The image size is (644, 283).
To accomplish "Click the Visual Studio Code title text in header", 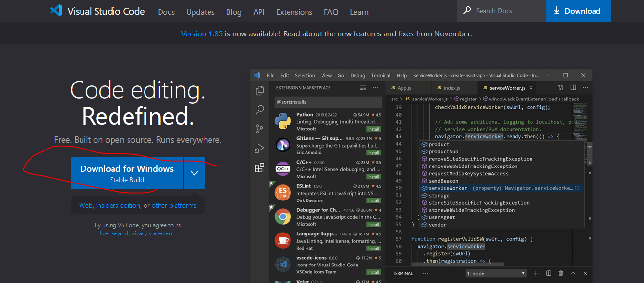I will (106, 11).
